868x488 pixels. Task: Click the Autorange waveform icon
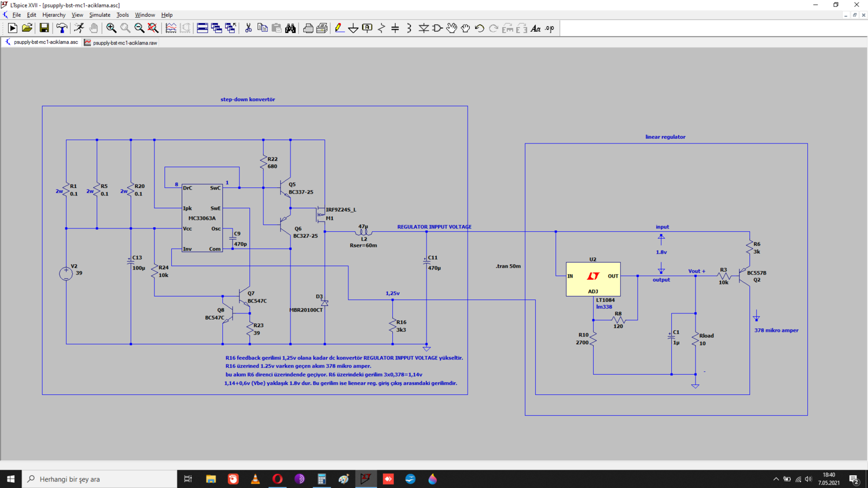click(171, 28)
